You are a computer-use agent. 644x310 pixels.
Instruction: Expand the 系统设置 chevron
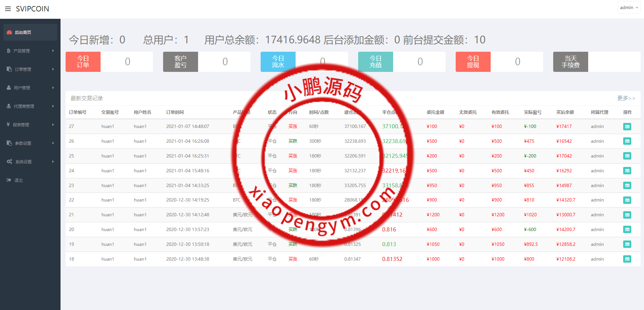tap(53, 161)
